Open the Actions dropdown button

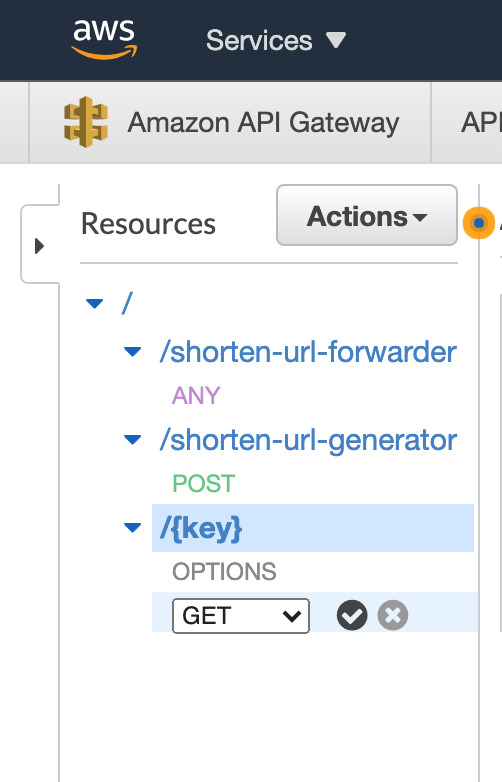(367, 215)
